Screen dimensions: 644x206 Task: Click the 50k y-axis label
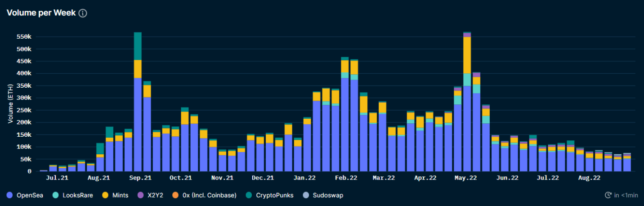click(x=25, y=159)
